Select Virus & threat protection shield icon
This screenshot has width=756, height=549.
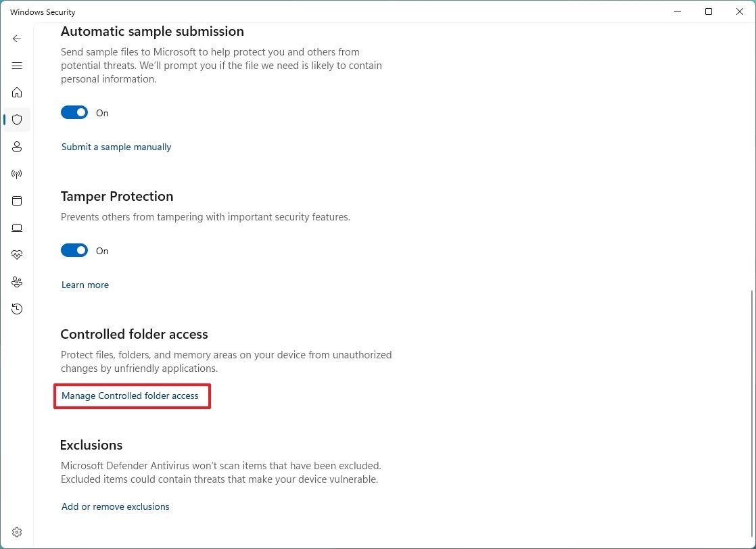pyautogui.click(x=17, y=120)
